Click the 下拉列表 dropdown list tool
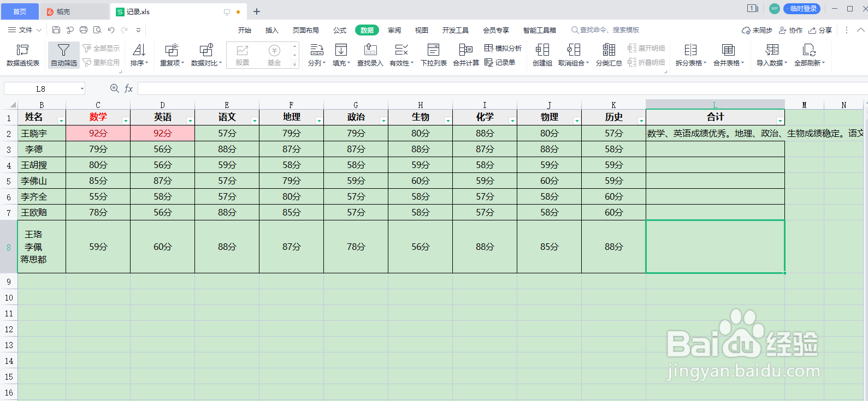 click(434, 55)
